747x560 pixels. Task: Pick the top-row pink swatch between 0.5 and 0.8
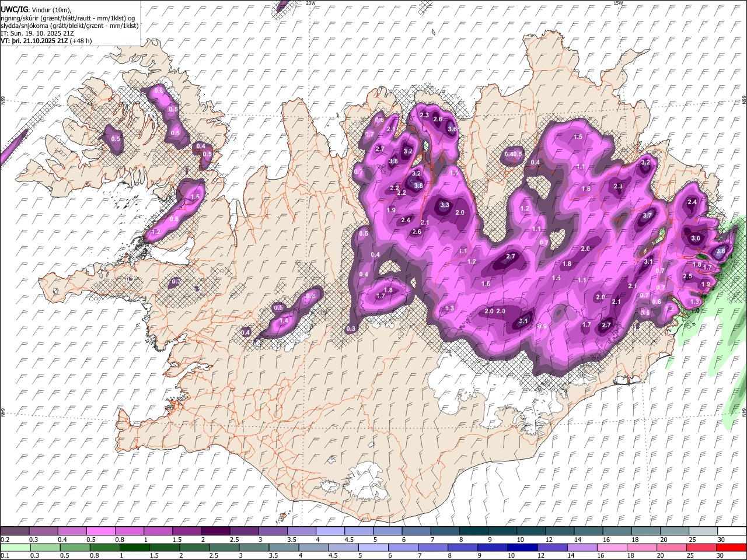pos(101,531)
